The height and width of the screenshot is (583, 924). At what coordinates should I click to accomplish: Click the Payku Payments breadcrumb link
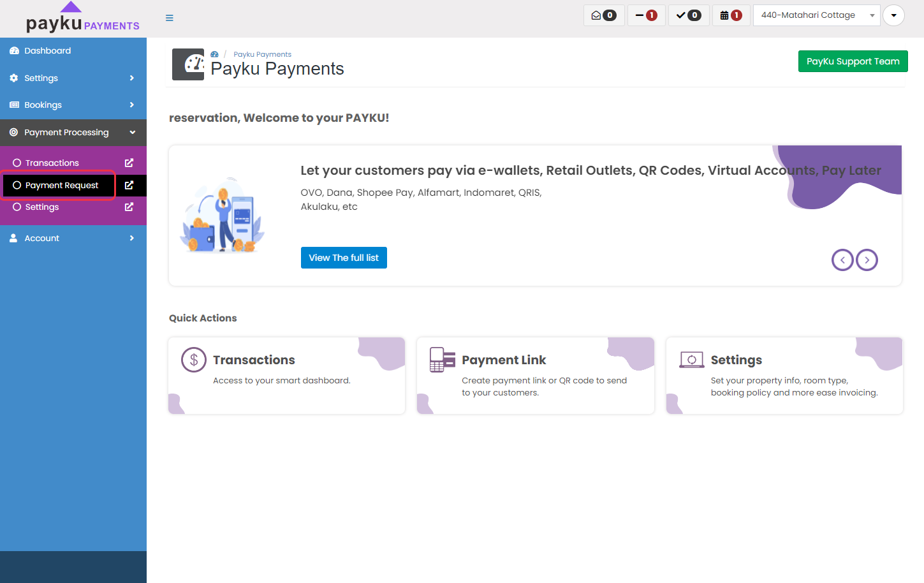[262, 54]
